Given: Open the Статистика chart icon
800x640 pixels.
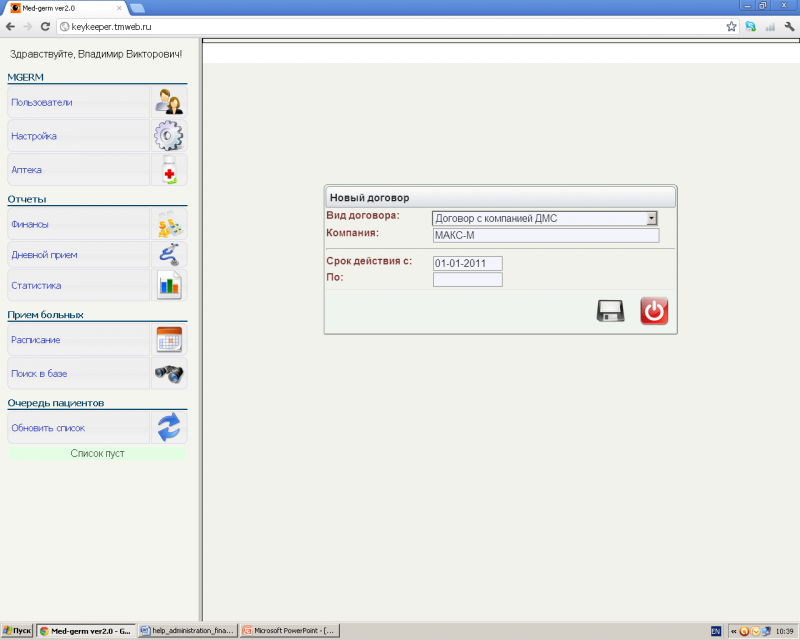Looking at the screenshot, I should (x=168, y=285).
